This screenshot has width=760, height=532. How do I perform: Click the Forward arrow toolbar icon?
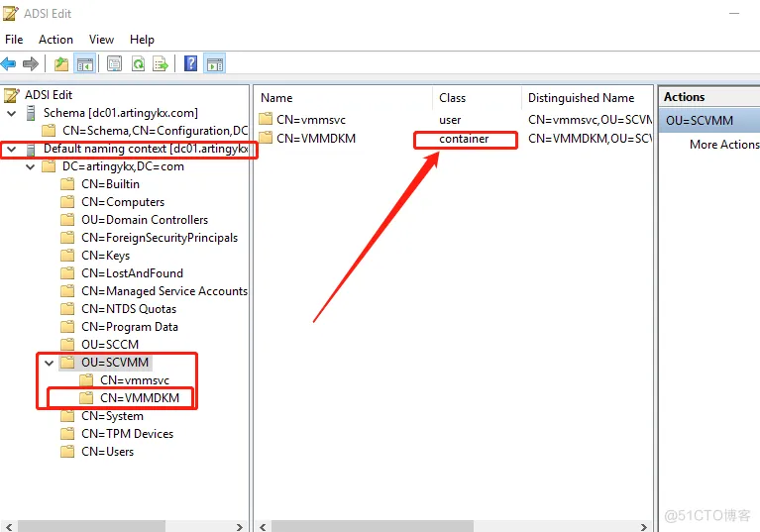pos(31,63)
